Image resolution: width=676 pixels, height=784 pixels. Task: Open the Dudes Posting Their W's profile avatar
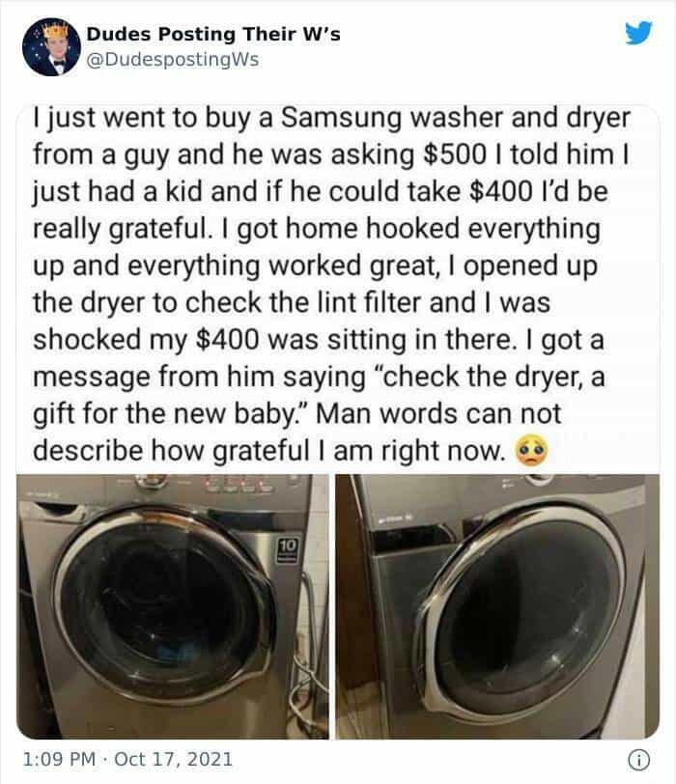(x=51, y=46)
